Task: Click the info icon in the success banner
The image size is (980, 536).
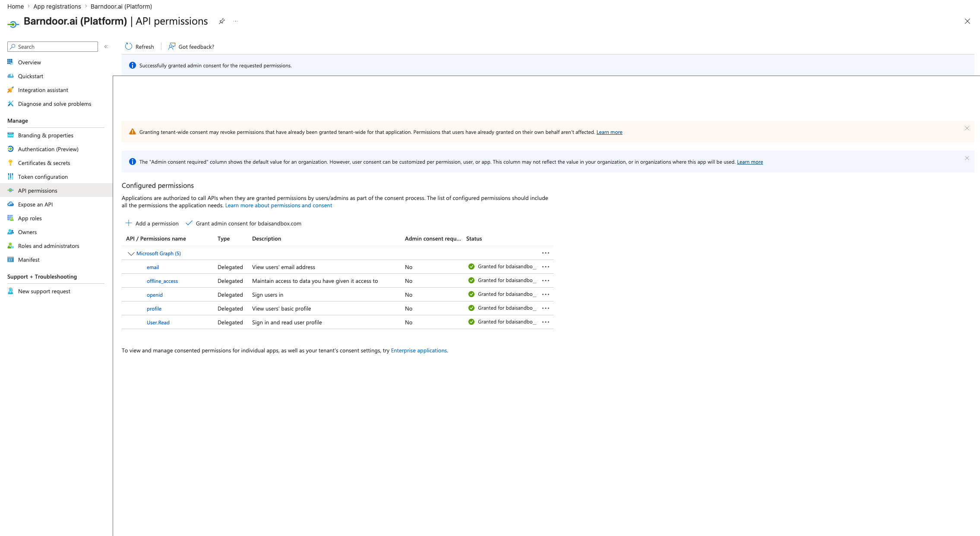Action: [133, 65]
